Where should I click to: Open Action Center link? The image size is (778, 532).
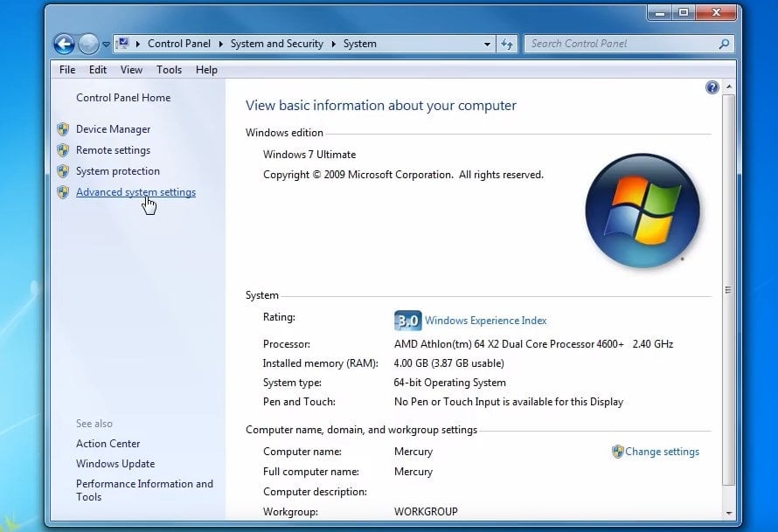pos(108,444)
